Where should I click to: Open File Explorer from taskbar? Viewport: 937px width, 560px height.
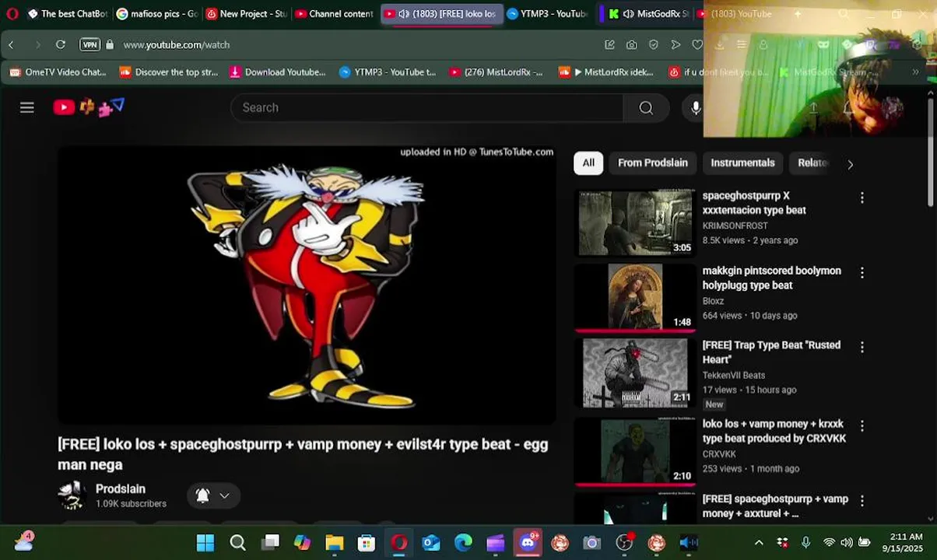(335, 543)
